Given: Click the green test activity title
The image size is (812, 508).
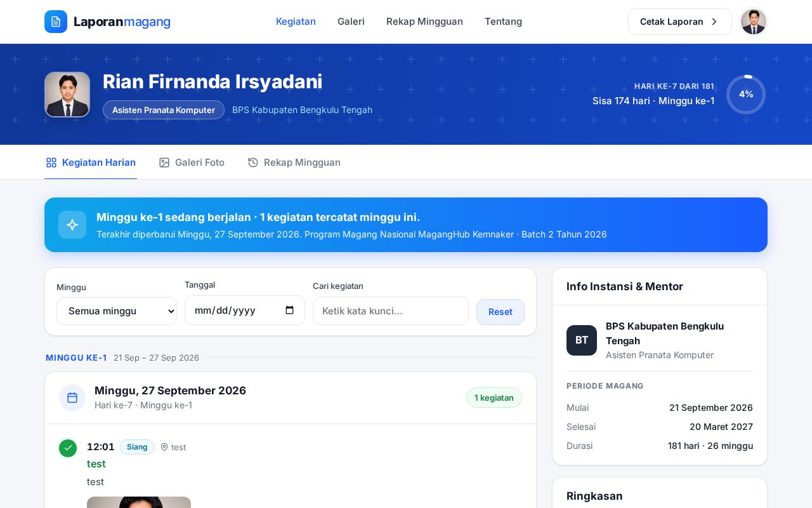Looking at the screenshot, I should (96, 464).
